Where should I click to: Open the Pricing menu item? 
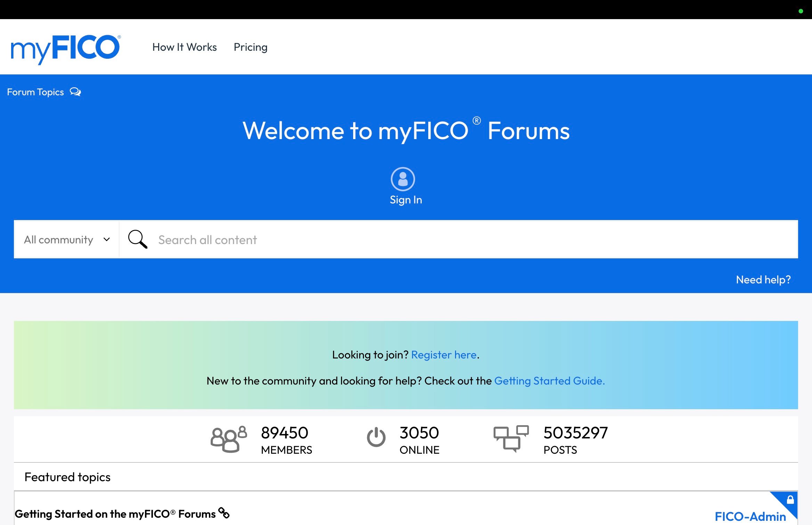click(x=250, y=47)
